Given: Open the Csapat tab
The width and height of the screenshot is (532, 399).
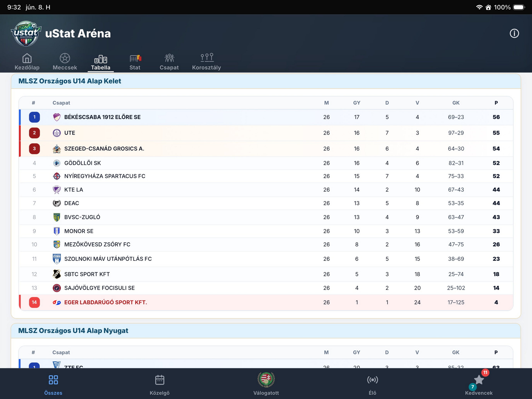Looking at the screenshot, I should pos(169,62).
